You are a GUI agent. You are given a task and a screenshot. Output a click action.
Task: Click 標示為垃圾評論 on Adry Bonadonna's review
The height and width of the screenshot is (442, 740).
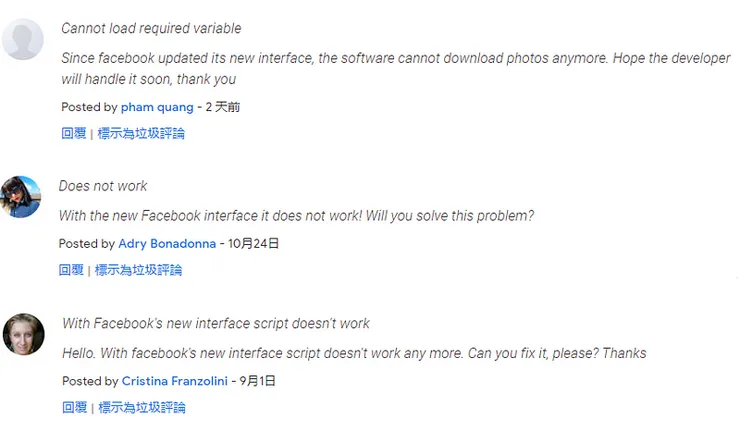tap(139, 270)
